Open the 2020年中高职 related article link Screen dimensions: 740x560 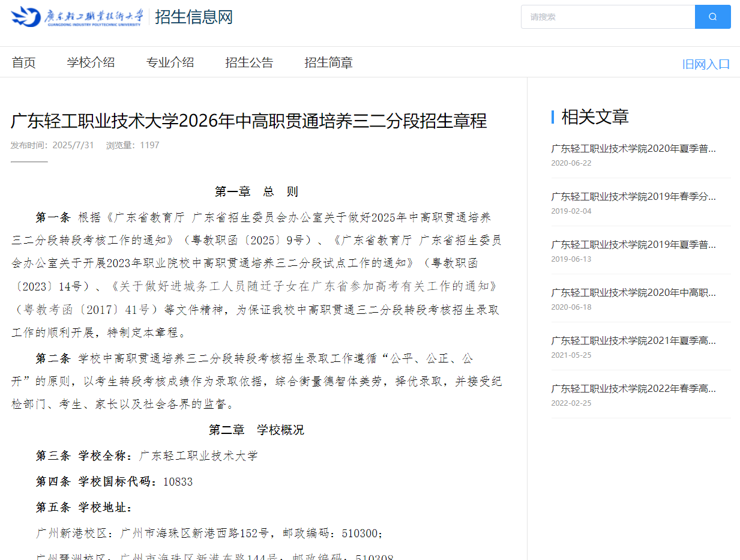pos(633,292)
